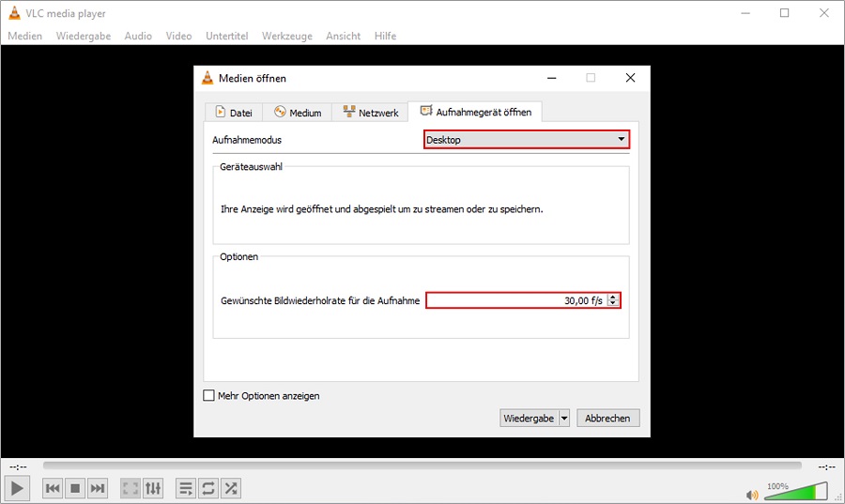
Task: Decrease frame rate with the down stepper arrow
Action: [613, 304]
